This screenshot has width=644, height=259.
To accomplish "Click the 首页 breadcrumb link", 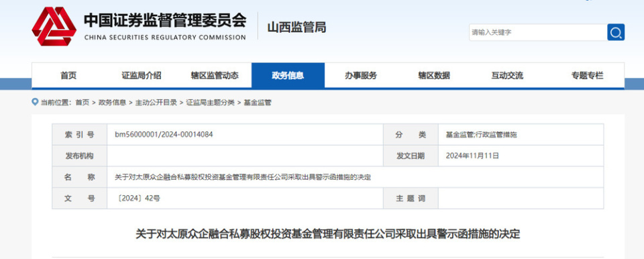I will [82, 103].
